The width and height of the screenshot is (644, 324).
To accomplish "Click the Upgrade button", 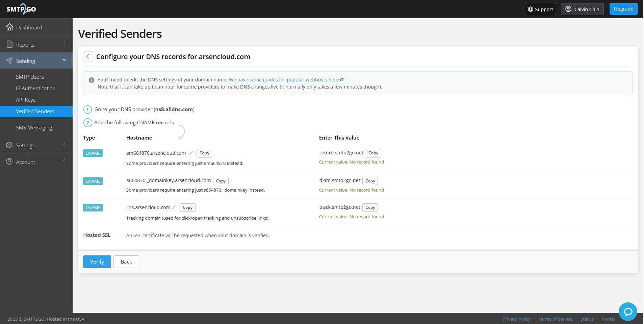I will [x=623, y=9].
